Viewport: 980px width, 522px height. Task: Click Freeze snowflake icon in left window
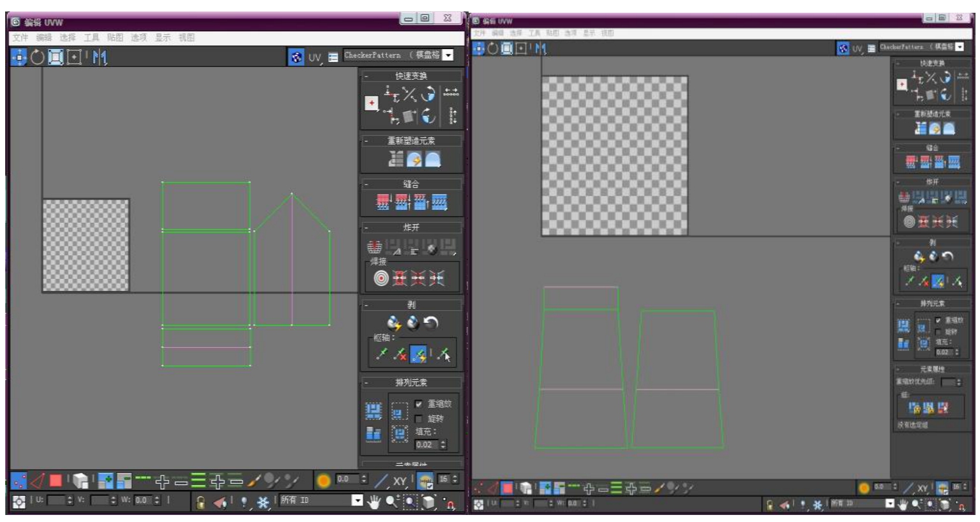click(263, 502)
